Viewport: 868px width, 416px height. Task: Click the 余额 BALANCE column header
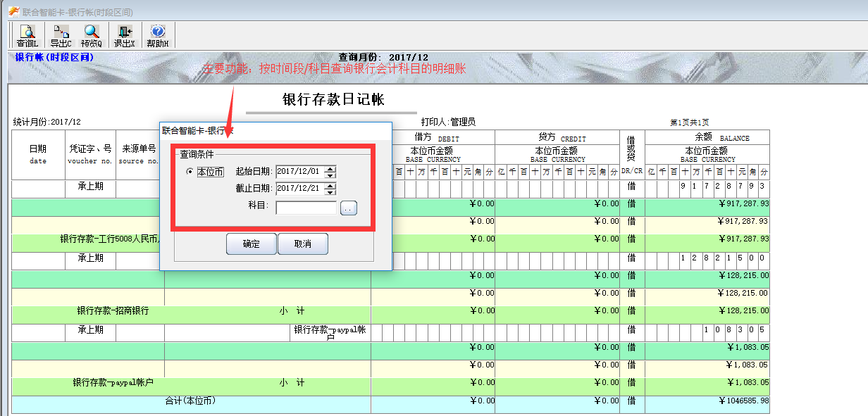click(x=707, y=138)
